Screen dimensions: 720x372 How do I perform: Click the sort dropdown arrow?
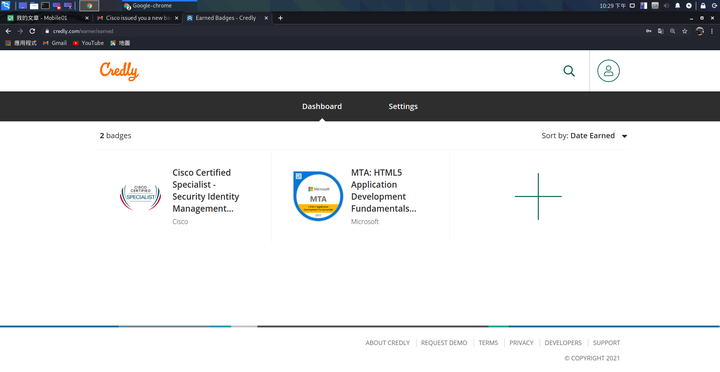(x=624, y=136)
